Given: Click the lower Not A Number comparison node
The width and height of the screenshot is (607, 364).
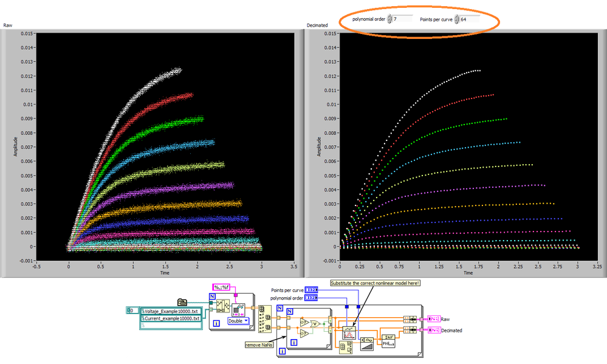Looking at the screenshot, I should coord(304,334).
